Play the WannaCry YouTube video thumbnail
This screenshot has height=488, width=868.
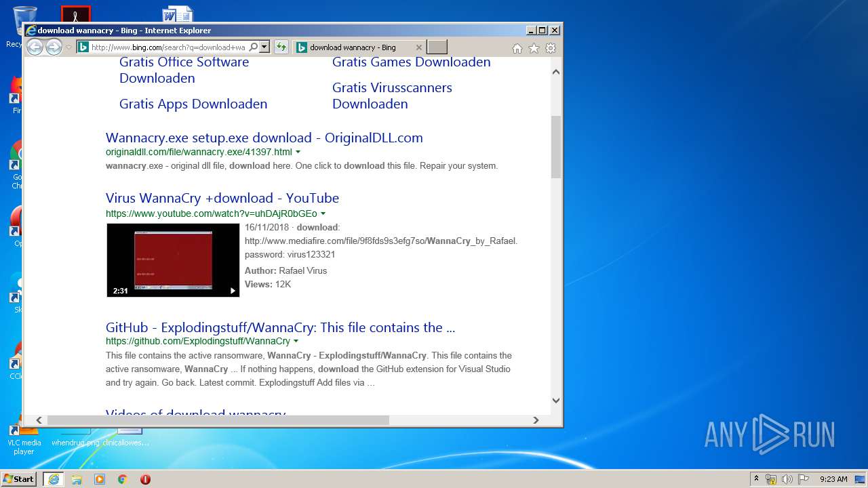pyautogui.click(x=173, y=260)
